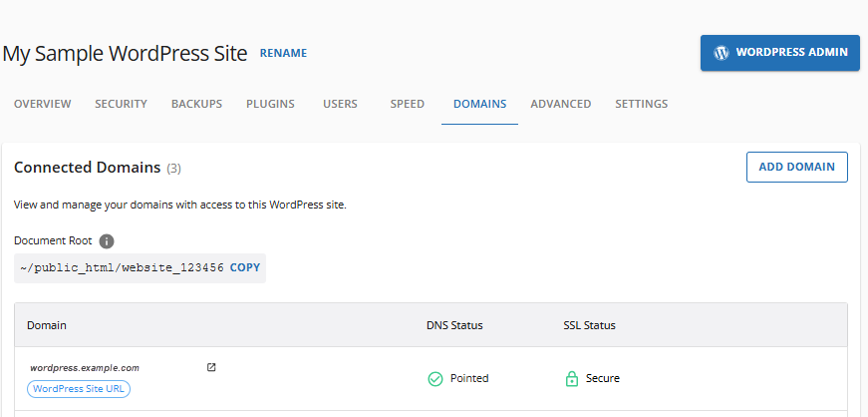Copy the document root path
Viewport: 868px width, 417px height.
click(x=245, y=268)
